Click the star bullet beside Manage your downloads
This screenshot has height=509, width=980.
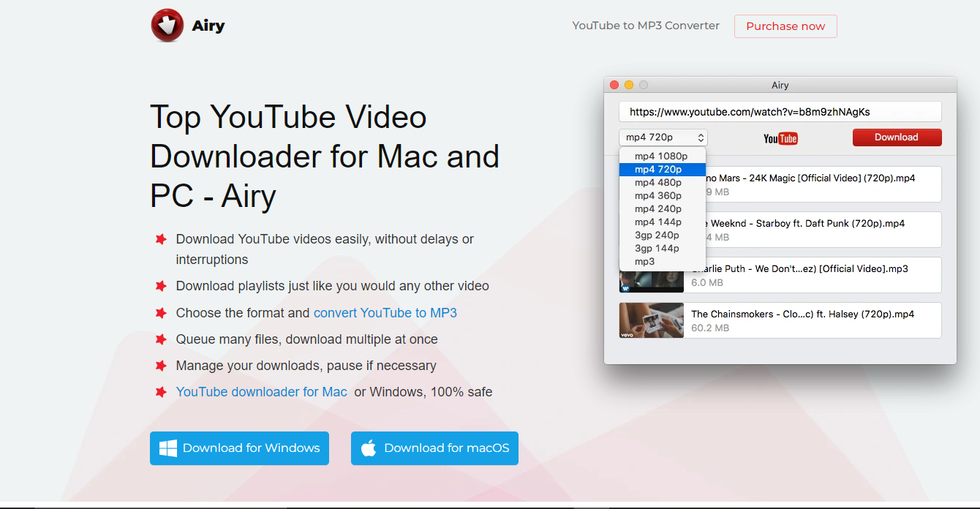pos(161,366)
